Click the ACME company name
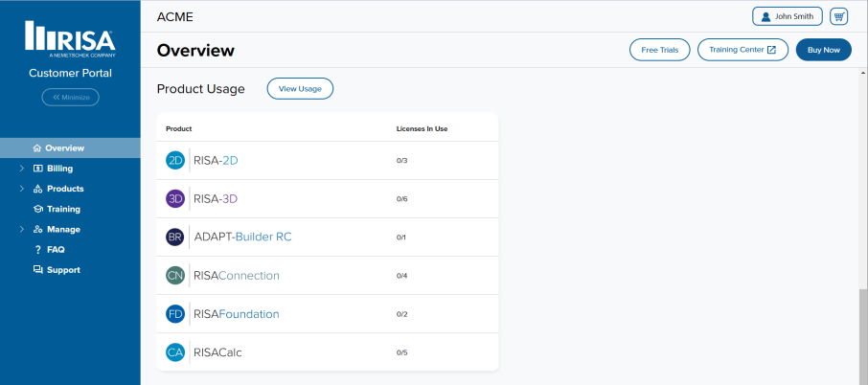The width and height of the screenshot is (868, 385). pyautogui.click(x=175, y=17)
